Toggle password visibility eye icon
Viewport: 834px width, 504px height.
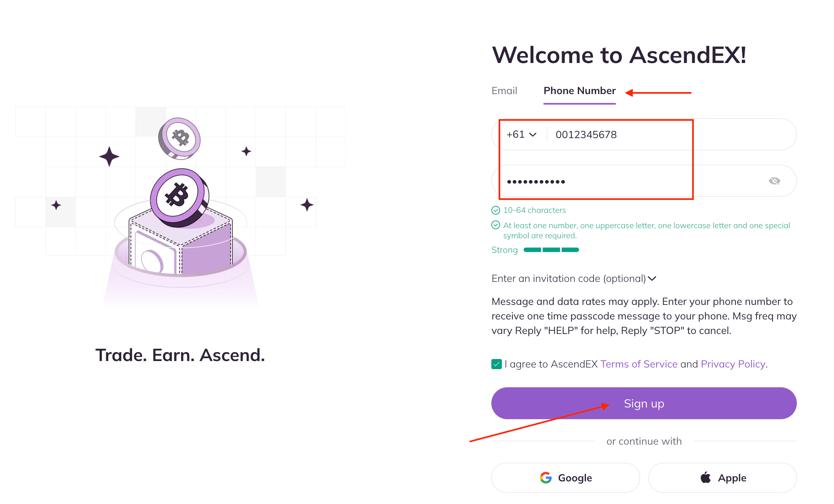[x=774, y=181]
